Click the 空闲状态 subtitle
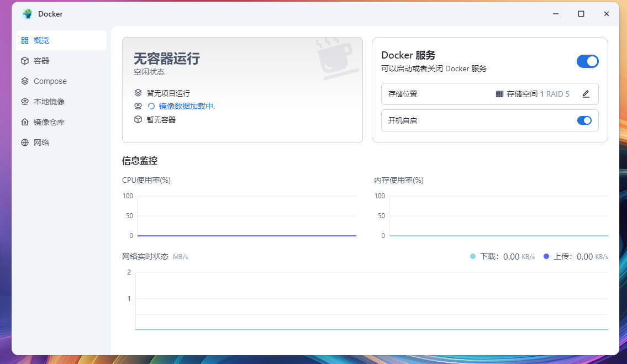This screenshot has width=627, height=364. click(149, 72)
